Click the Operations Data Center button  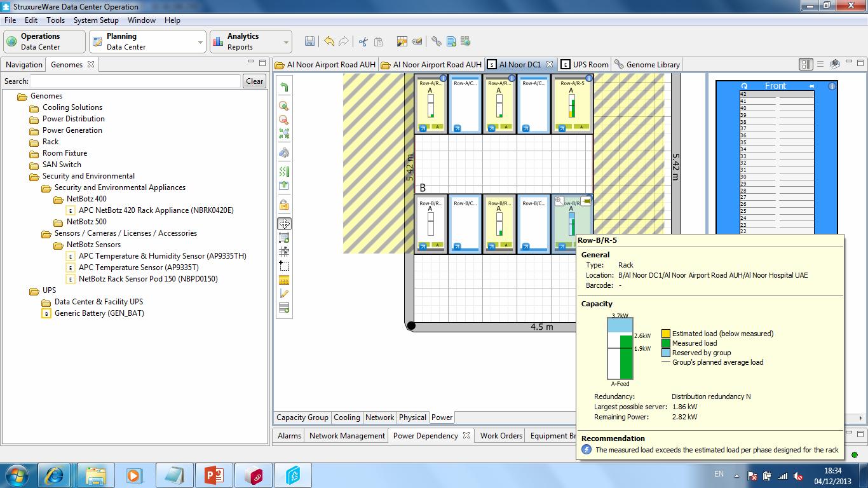(44, 41)
